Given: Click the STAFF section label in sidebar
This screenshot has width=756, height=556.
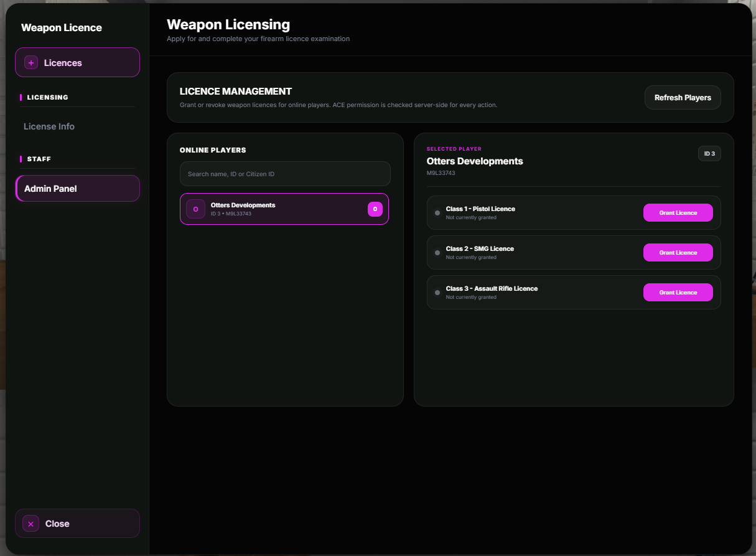Looking at the screenshot, I should 39,159.
